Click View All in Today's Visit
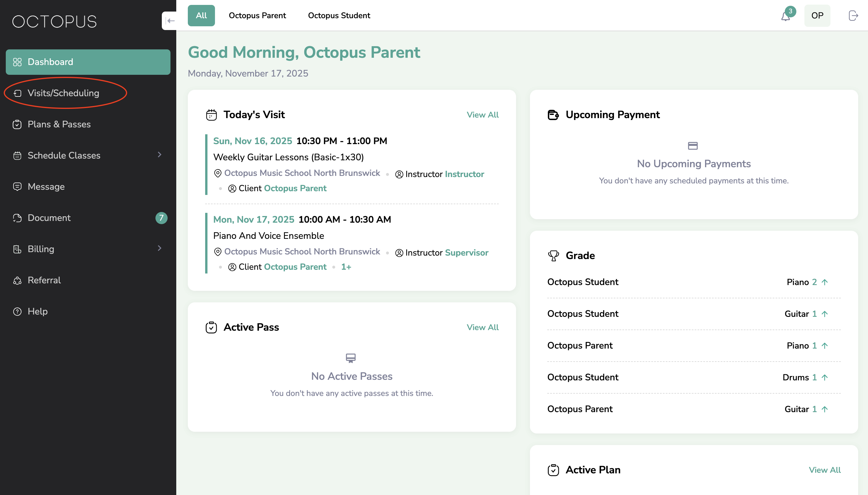868x495 pixels. [x=482, y=115]
